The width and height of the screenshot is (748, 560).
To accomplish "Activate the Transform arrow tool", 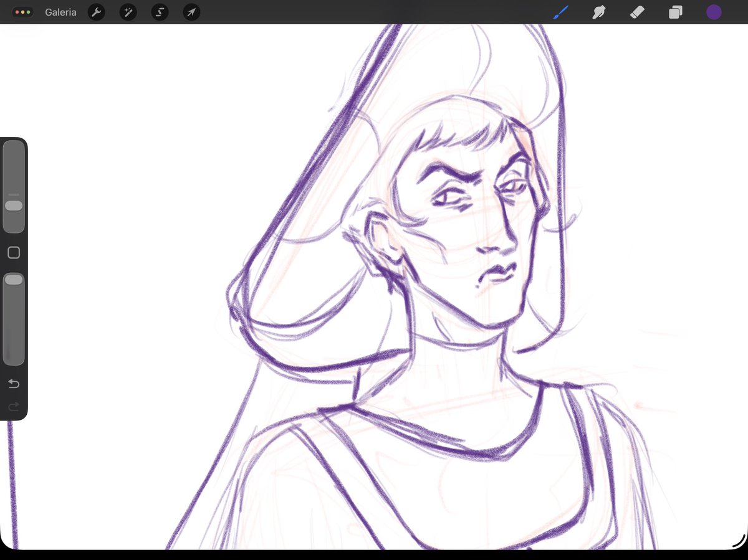I will click(192, 12).
